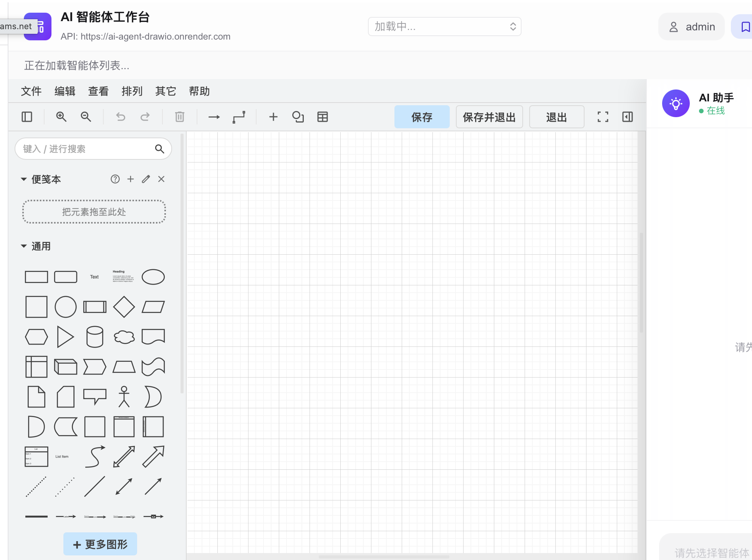Collapse the 便笺本 section
This screenshot has height=560, width=752.
24,179
